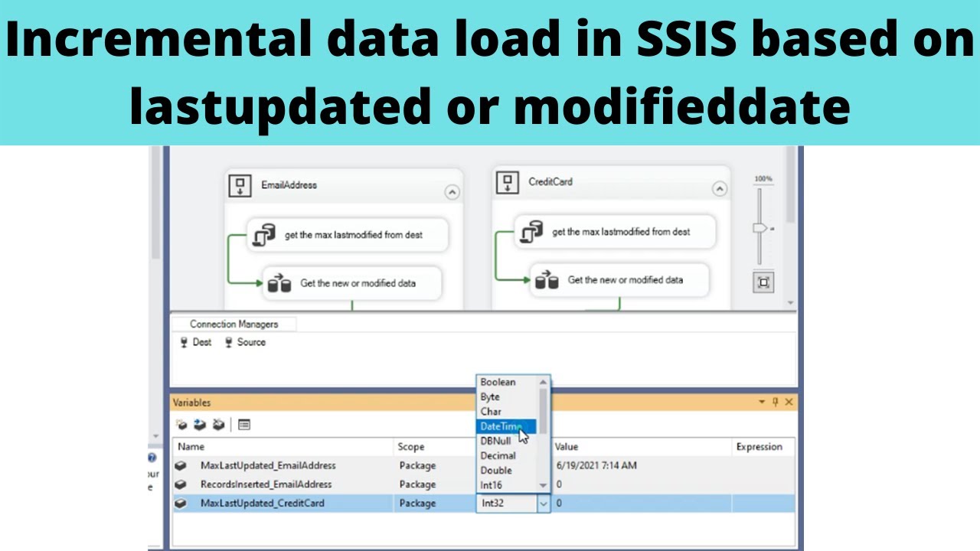Click the data type list scroll up arrow

tap(544, 381)
